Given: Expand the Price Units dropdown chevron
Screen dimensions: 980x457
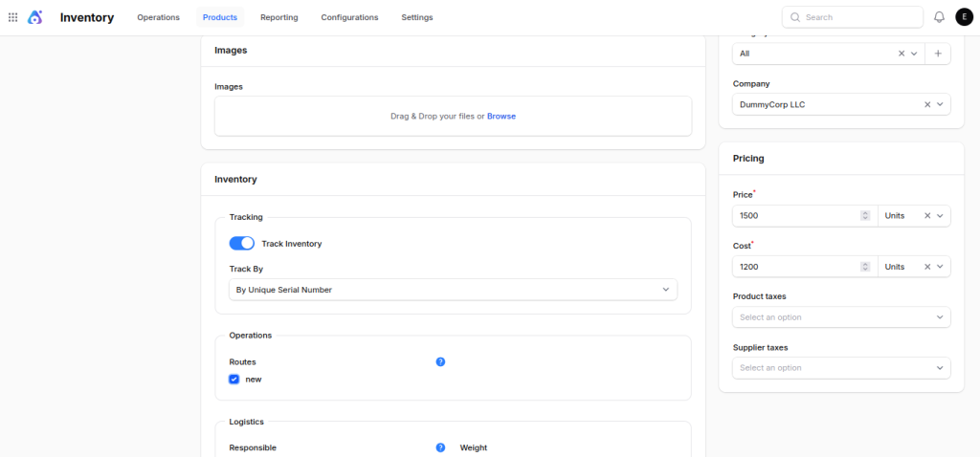Looking at the screenshot, I should point(940,215).
